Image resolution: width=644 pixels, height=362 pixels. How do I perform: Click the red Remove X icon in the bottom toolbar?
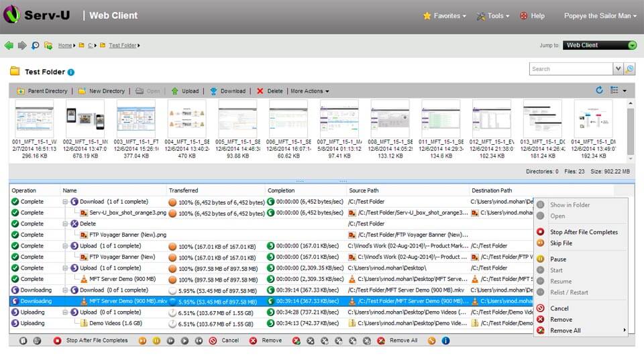253,341
